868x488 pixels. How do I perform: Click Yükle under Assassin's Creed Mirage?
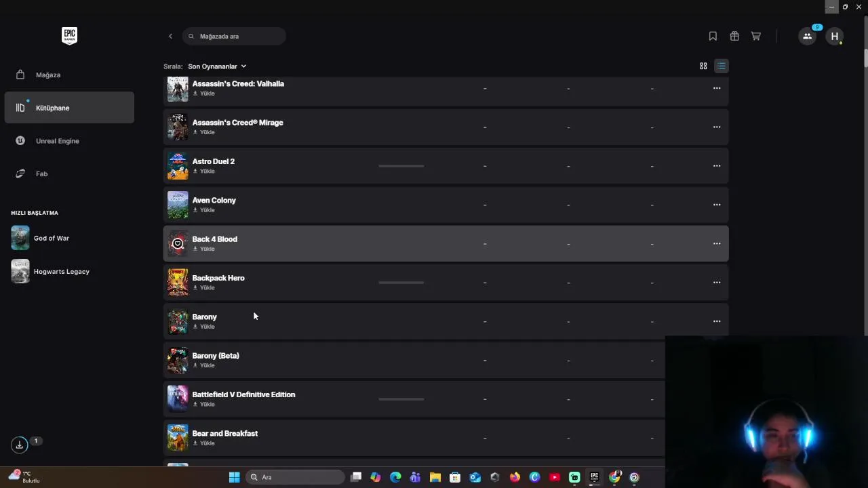click(203, 132)
